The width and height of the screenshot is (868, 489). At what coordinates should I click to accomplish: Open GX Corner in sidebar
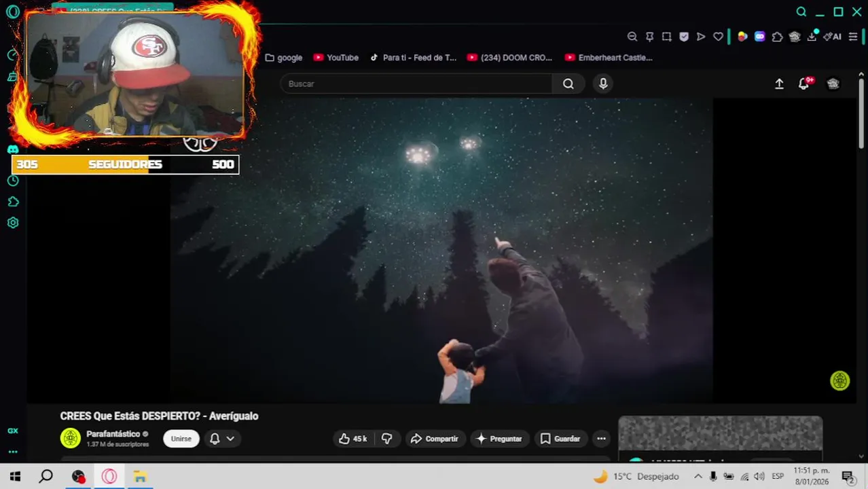pos(12,431)
